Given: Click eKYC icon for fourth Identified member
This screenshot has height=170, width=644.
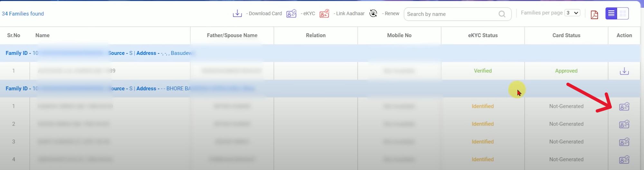Looking at the screenshot, I should click(x=624, y=160).
